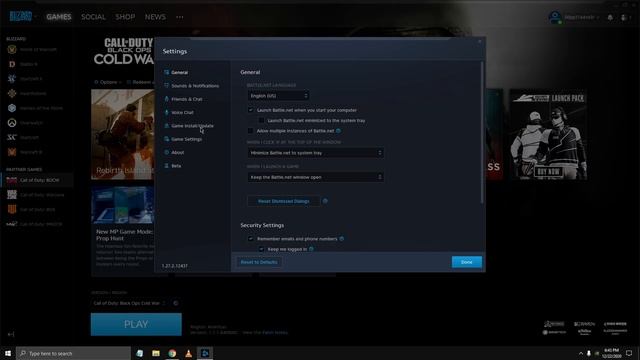Screen dimensions: 640x360
Task: Click the Done button
Action: coord(467,262)
